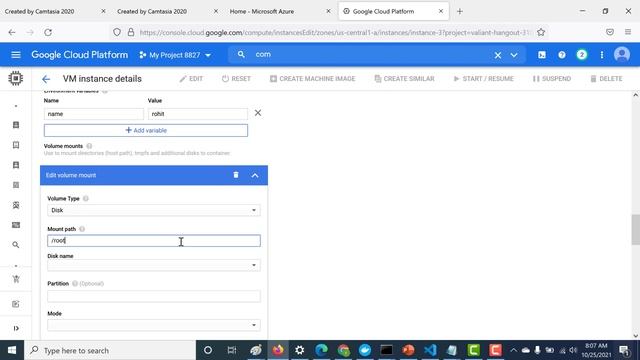Click the SUSPEND button
Image resolution: width=640 pixels, height=360 pixels.
tap(552, 79)
